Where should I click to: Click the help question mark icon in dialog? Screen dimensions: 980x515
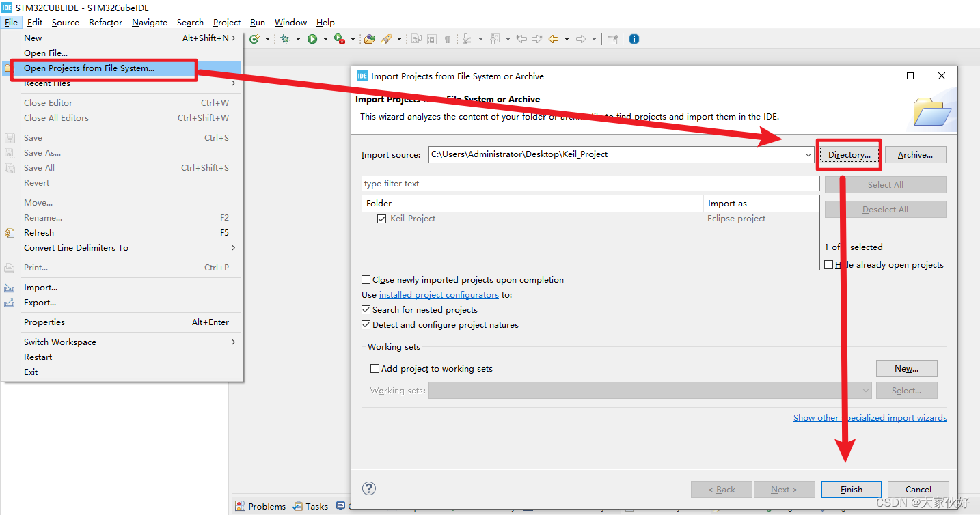[x=369, y=488]
